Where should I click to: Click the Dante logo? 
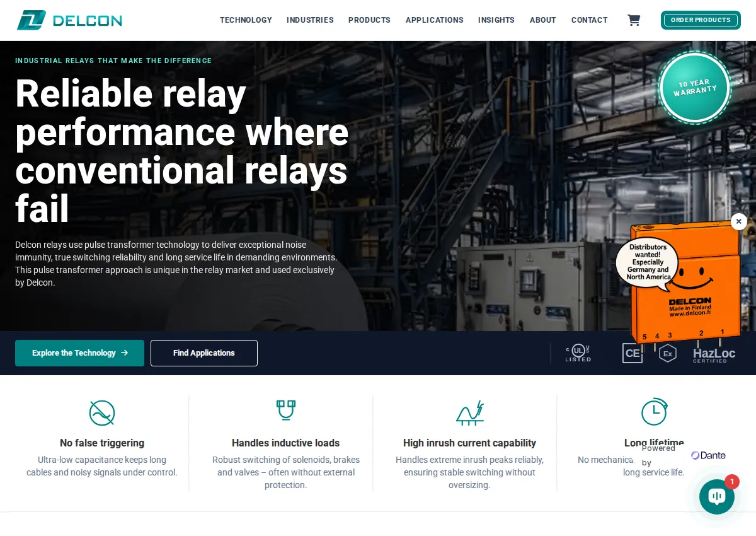pos(708,455)
